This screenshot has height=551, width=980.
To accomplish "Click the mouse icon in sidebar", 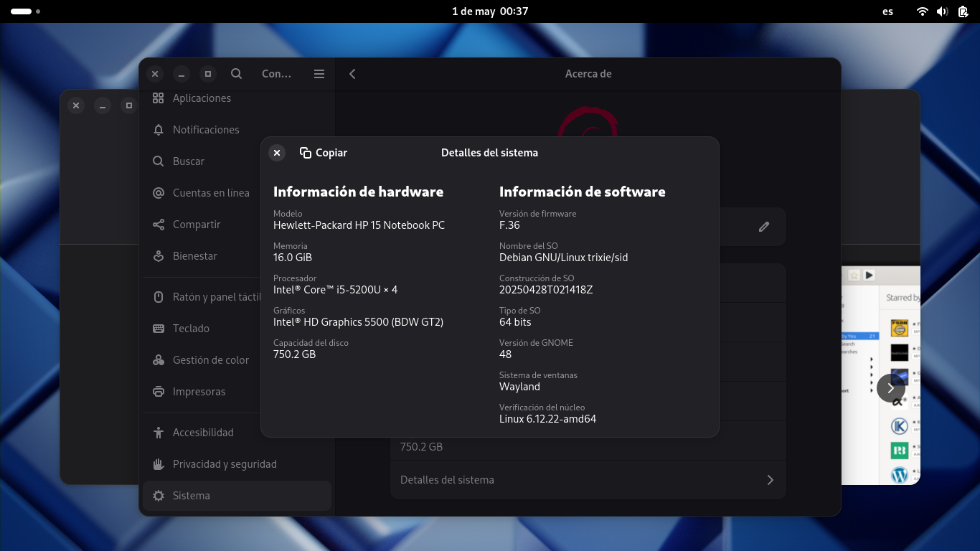I will point(159,297).
